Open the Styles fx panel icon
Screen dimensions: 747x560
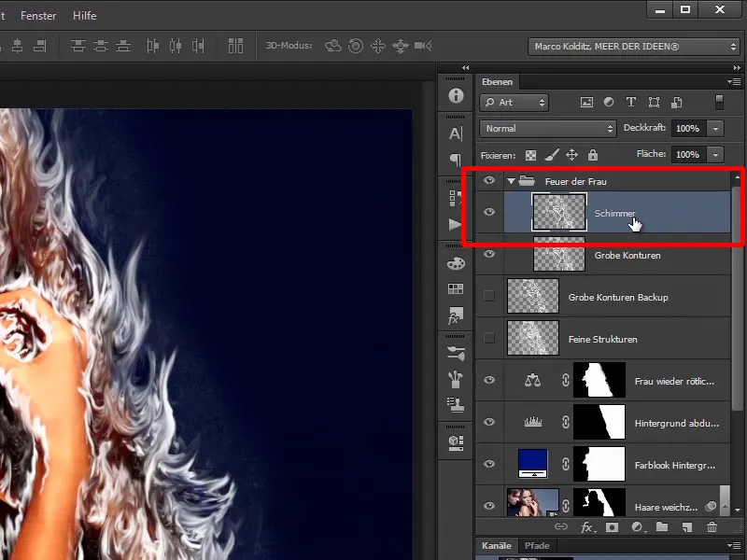tap(456, 315)
